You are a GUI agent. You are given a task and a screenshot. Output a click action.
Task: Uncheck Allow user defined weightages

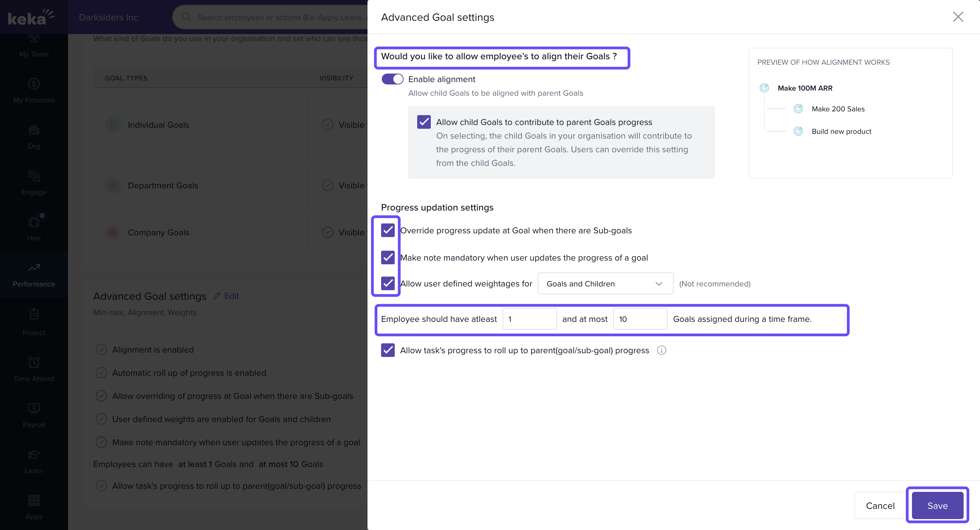click(388, 283)
